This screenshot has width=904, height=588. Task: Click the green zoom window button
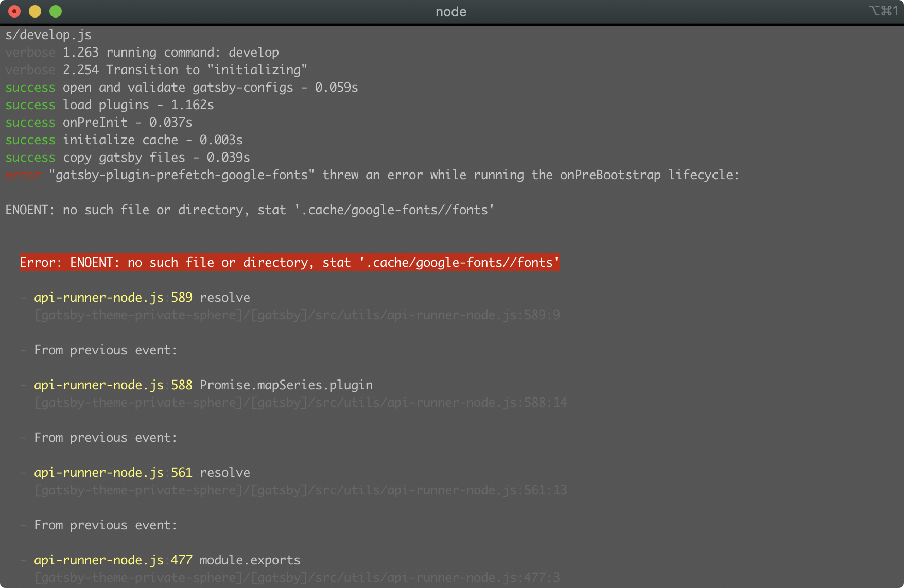click(56, 11)
